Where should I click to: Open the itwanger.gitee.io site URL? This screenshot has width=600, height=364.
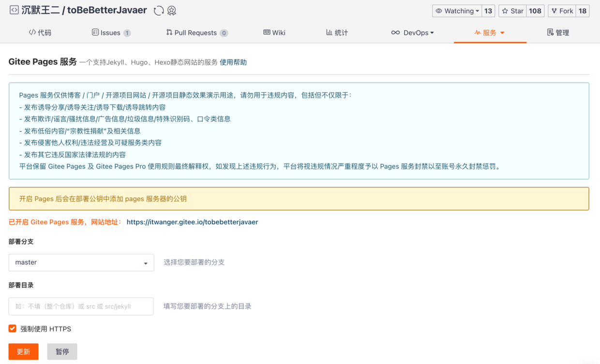coord(192,222)
